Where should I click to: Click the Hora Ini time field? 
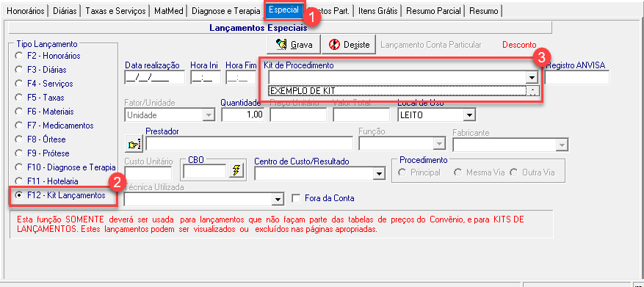tap(206, 77)
